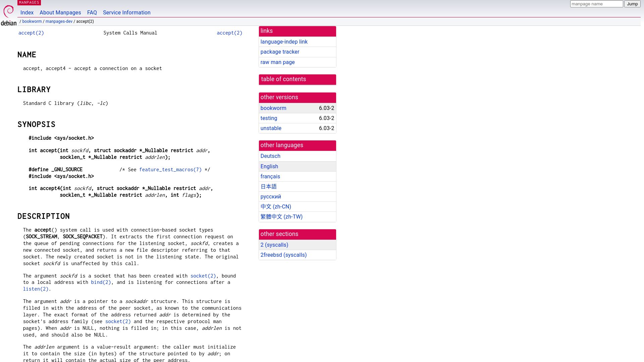This screenshot has height=362, width=644.
Task: Switch language to français
Action: (x=270, y=177)
